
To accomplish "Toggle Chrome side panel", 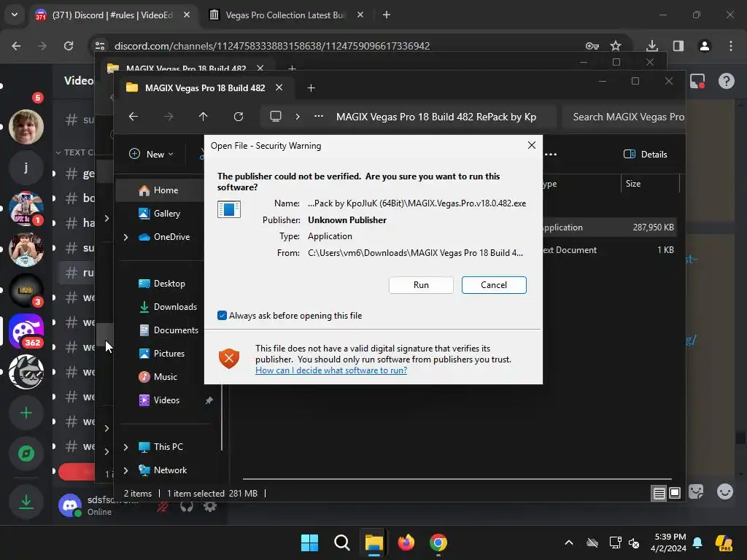I will pyautogui.click(x=678, y=46).
